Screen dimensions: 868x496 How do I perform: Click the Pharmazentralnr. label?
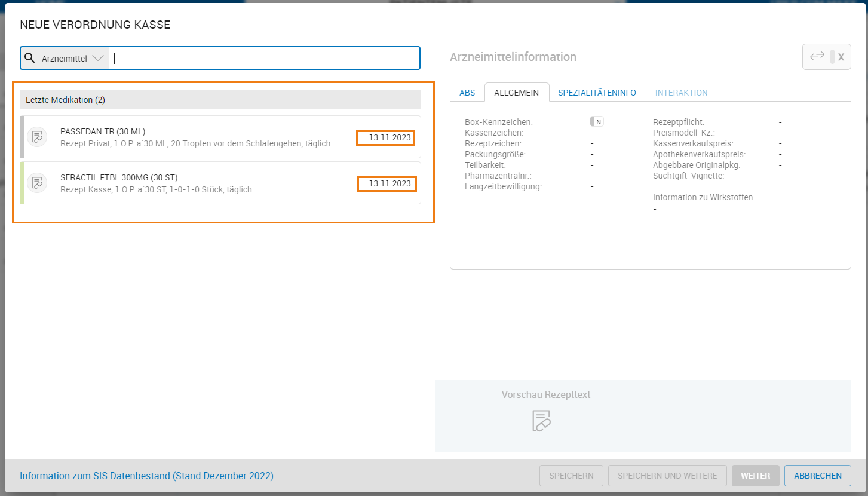(x=498, y=176)
